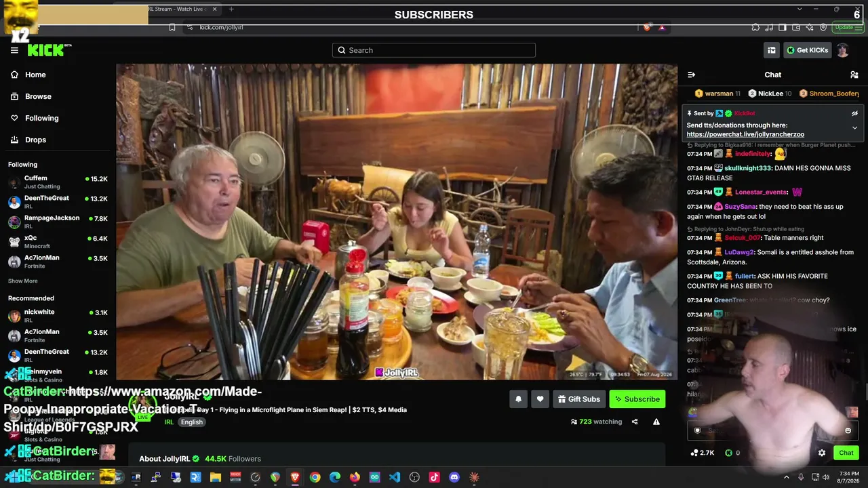Open Visual Studio Code from the taskbar
The image size is (868, 488).
(x=395, y=477)
